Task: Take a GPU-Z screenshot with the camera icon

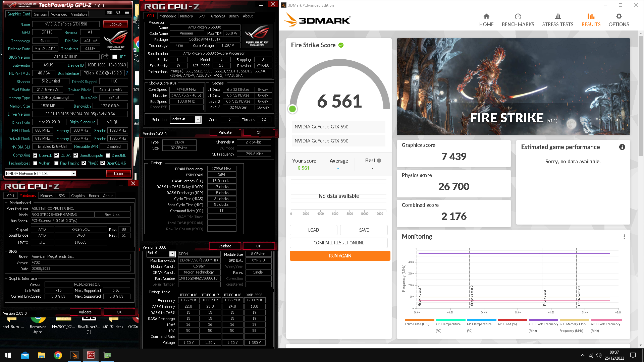Action: (x=110, y=12)
